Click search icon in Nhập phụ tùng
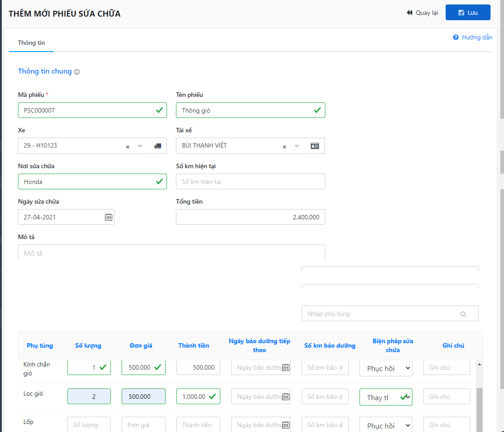This screenshot has width=504, height=432. pos(463,314)
